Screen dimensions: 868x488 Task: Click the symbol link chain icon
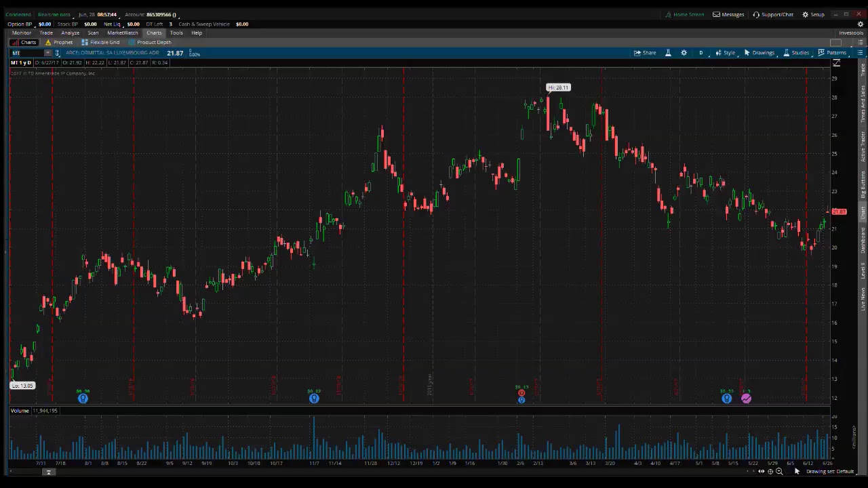58,53
